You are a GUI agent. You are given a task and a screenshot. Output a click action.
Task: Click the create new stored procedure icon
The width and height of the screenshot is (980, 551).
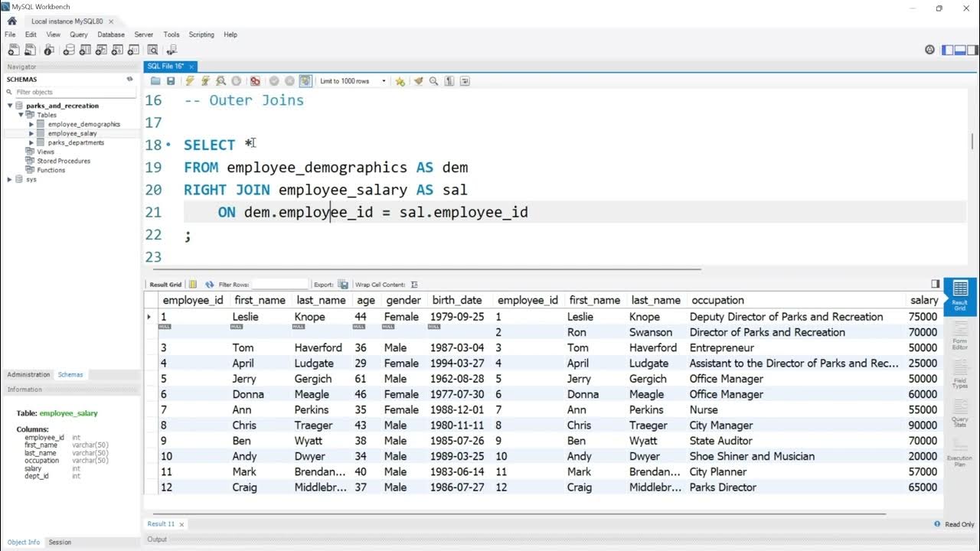117,50
